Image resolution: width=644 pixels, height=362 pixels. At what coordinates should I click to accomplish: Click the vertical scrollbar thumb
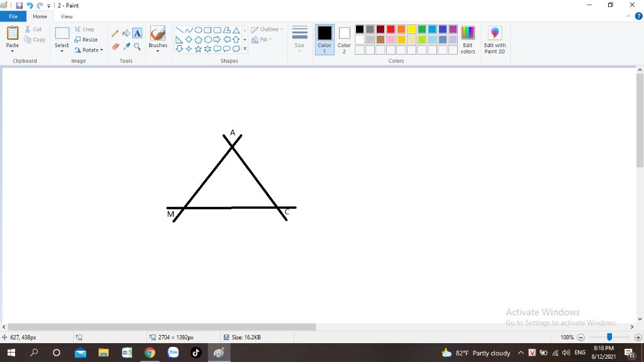point(640,120)
